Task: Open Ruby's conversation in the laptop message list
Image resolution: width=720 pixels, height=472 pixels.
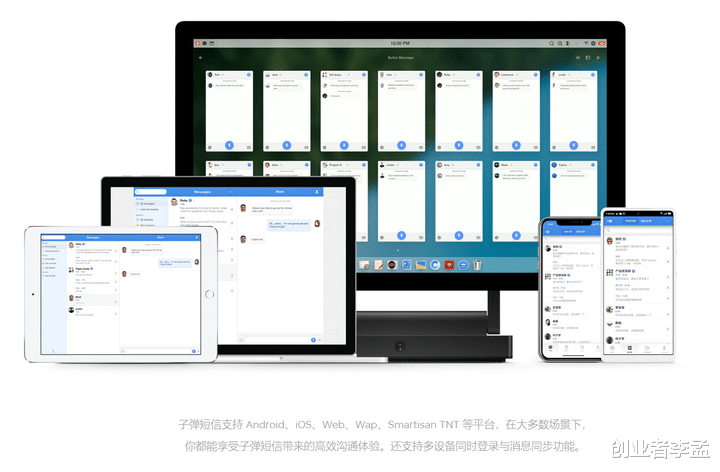Action: (x=202, y=204)
